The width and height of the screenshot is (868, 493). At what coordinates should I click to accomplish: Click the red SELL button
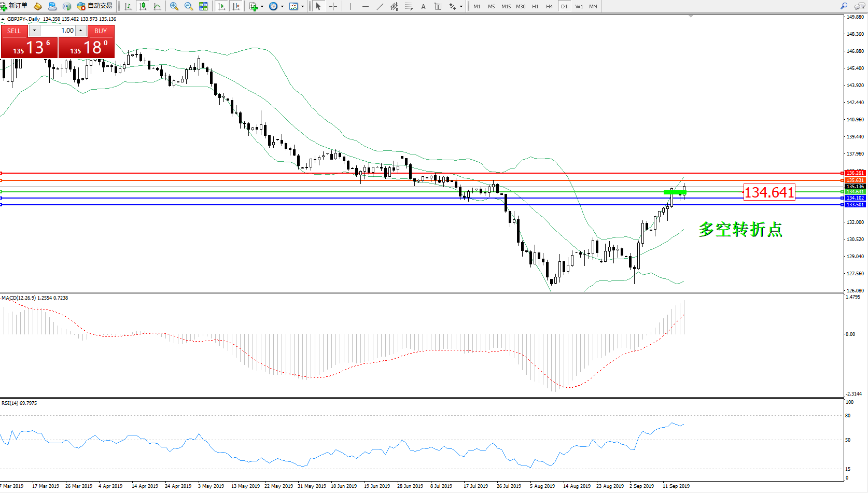tap(14, 31)
